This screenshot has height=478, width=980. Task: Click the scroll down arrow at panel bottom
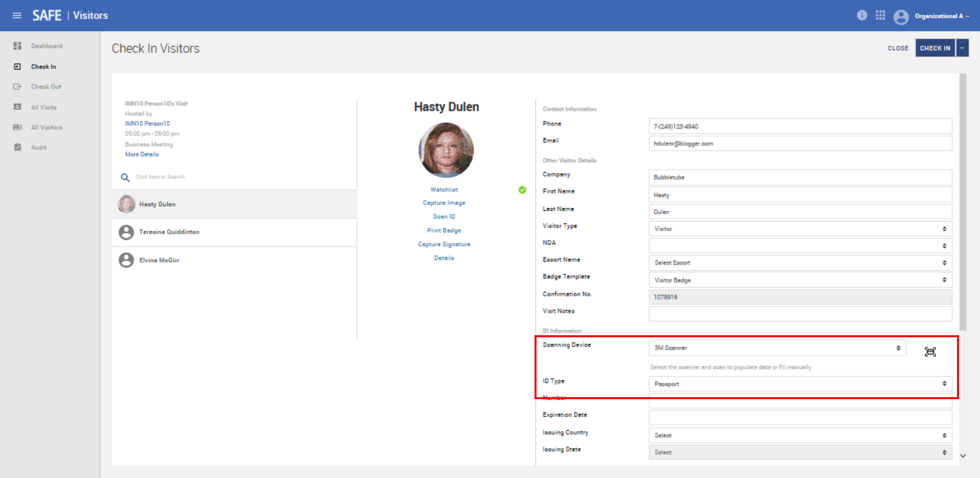click(x=963, y=455)
